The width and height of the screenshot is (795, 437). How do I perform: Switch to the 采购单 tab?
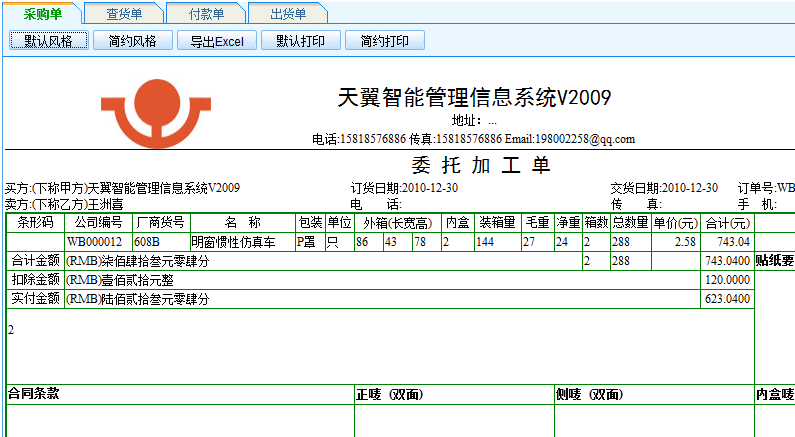point(43,14)
